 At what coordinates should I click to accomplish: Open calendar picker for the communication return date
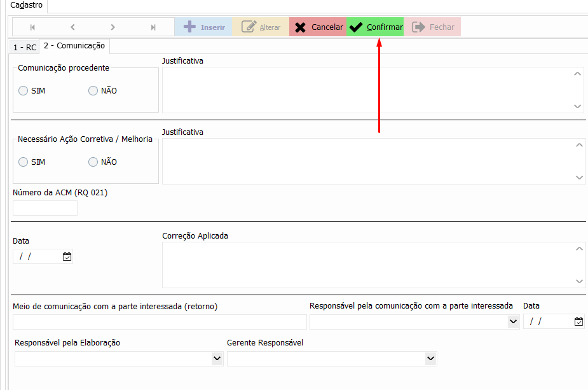pos(578,322)
